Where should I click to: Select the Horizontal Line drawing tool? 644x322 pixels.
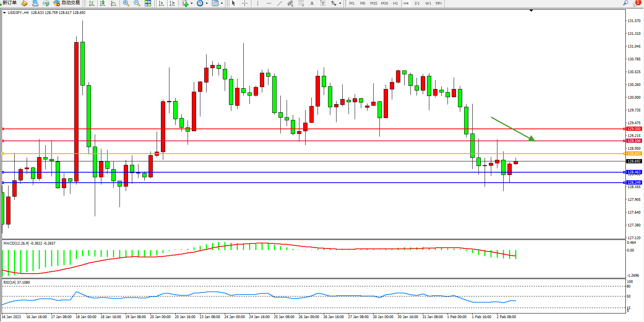[x=269, y=3]
